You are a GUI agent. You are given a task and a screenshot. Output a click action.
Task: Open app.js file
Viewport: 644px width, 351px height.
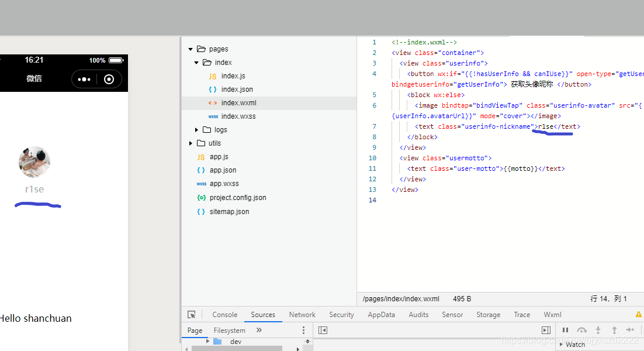(219, 157)
